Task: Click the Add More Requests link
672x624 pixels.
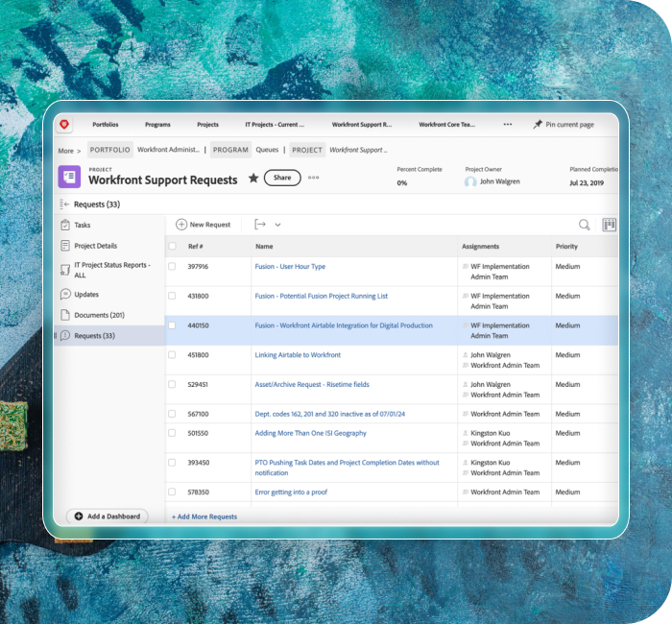Action: click(x=204, y=516)
